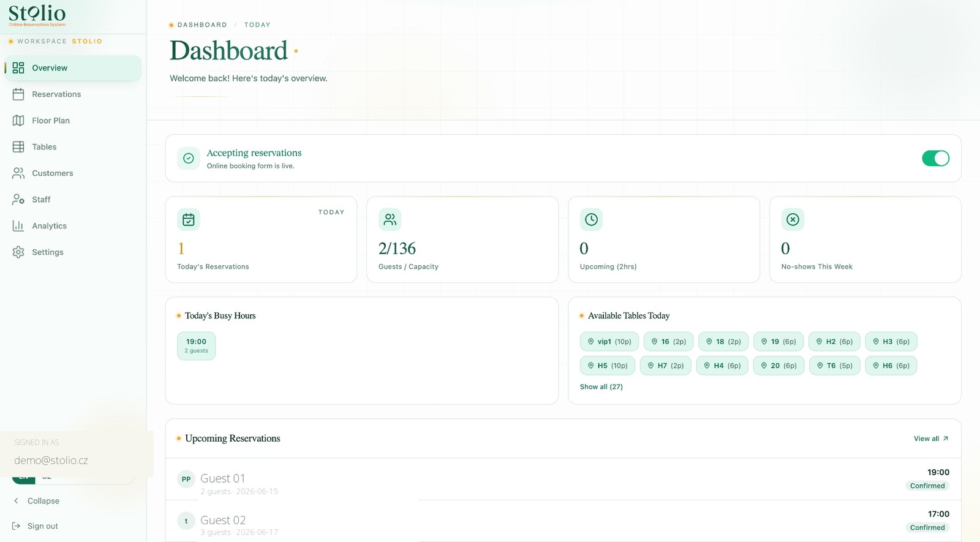The image size is (980, 542).
Task: Click the Collapse chevron icon
Action: [x=17, y=501]
